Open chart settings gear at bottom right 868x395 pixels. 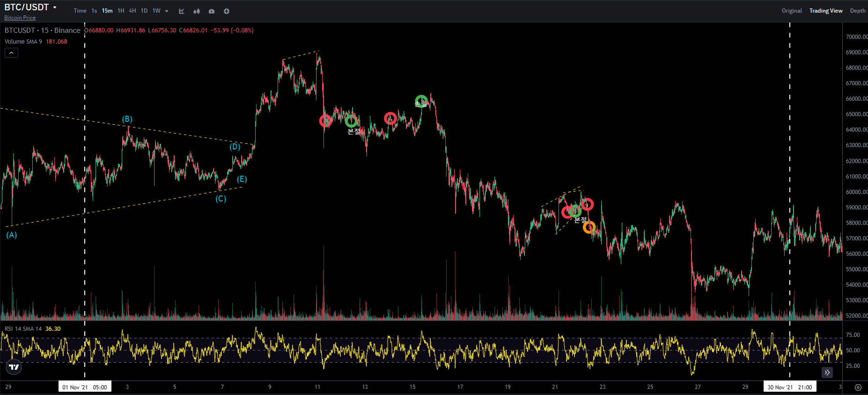[858, 388]
